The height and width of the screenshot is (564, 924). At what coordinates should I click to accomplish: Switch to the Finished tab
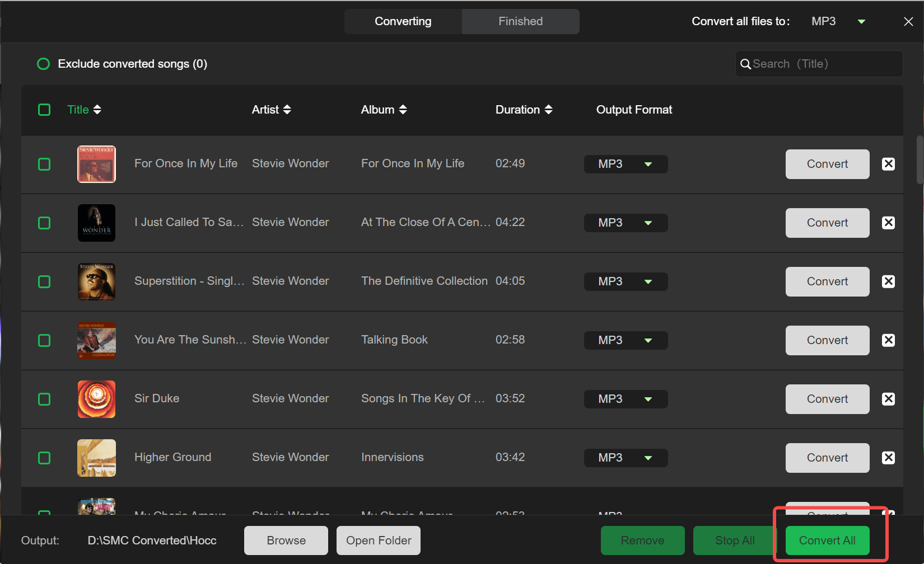(x=520, y=21)
